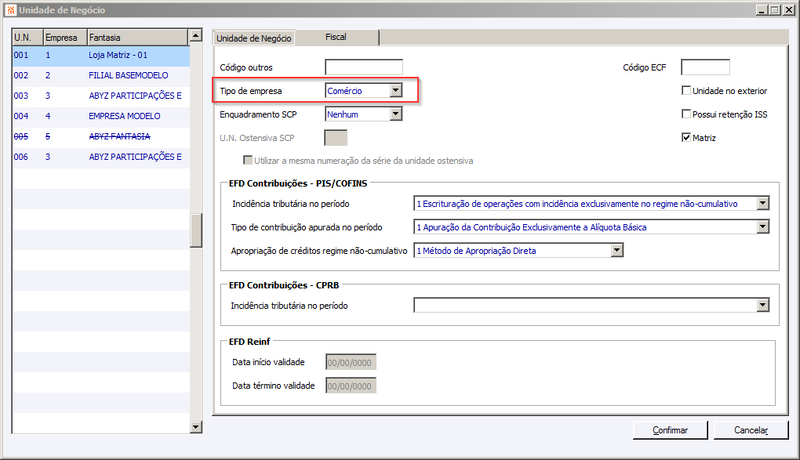Close the Unidade de Negócio window
The height and width of the screenshot is (460, 800).
[x=788, y=10]
